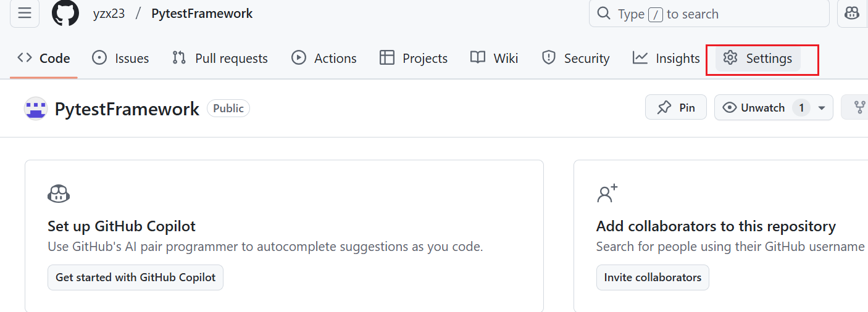Switch to the Issues tab
Viewport: 868px width, 312px height.
pyautogui.click(x=120, y=59)
